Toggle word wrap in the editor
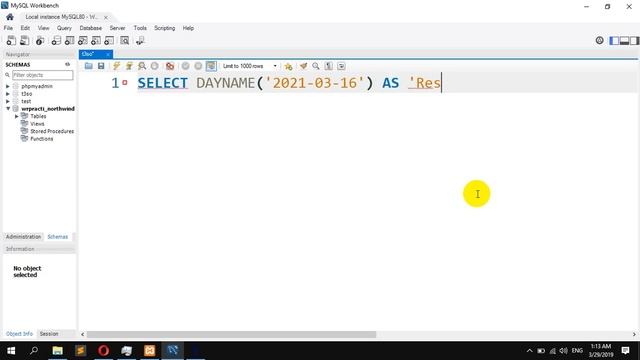Image resolution: width=640 pixels, height=360 pixels. click(x=341, y=66)
